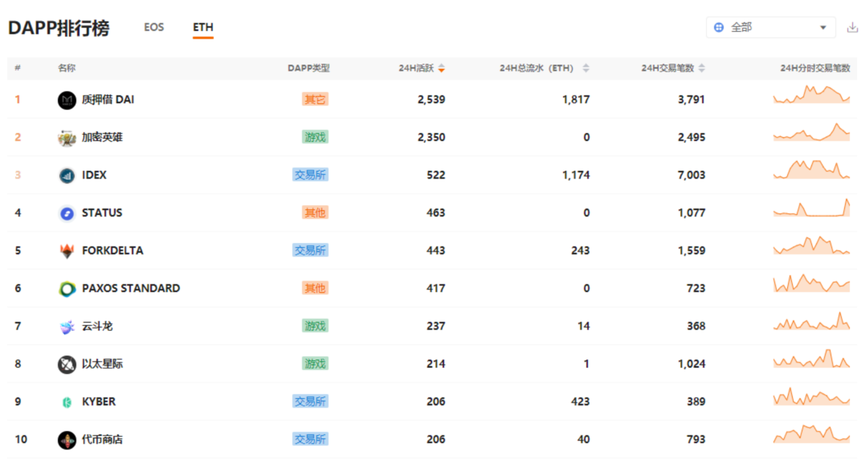Click the 质押借 DAI app logo
This screenshot has height=462, width=868.
click(x=67, y=100)
